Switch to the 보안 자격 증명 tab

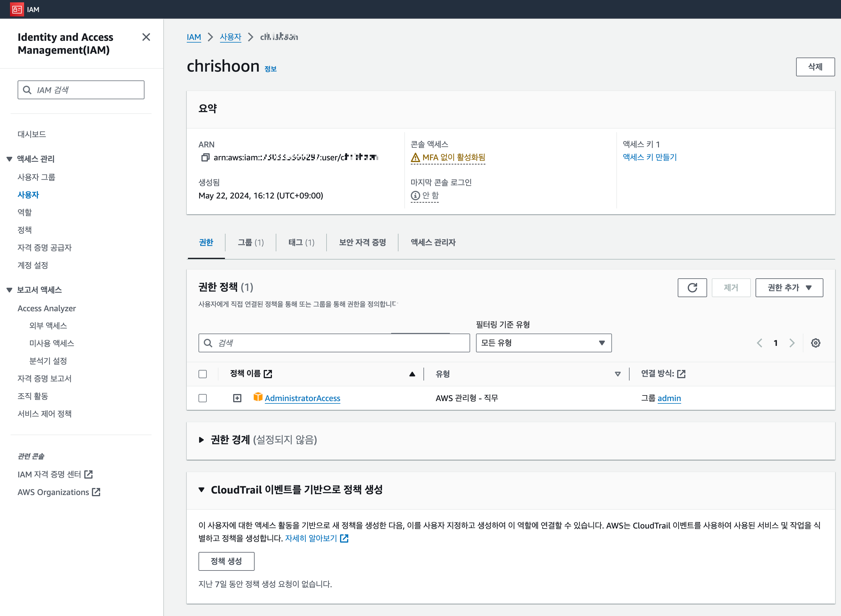pyautogui.click(x=362, y=242)
